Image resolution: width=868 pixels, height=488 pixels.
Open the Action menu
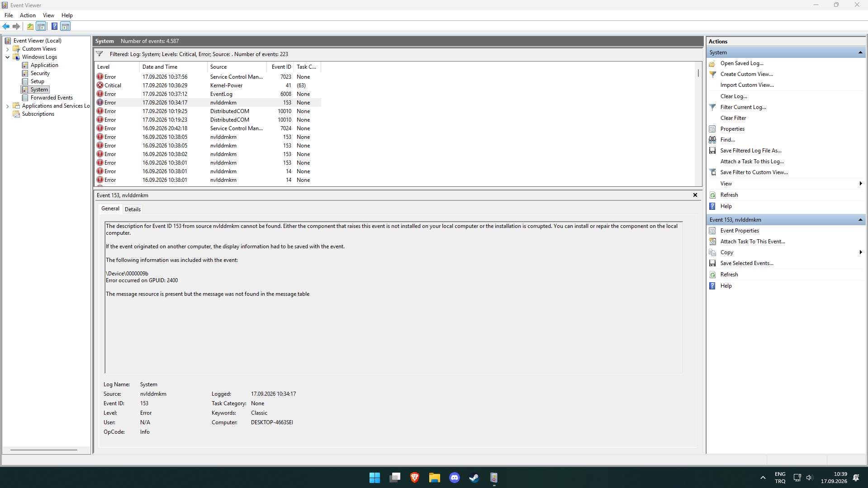(28, 15)
